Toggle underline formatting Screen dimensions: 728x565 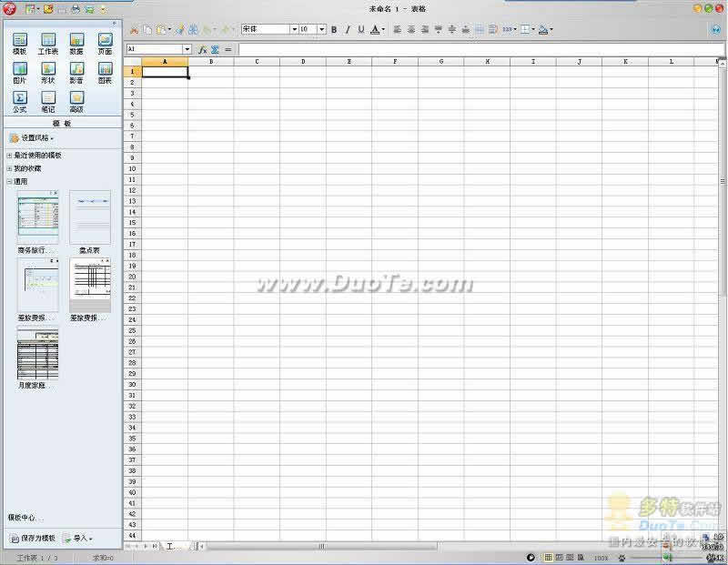point(360,30)
